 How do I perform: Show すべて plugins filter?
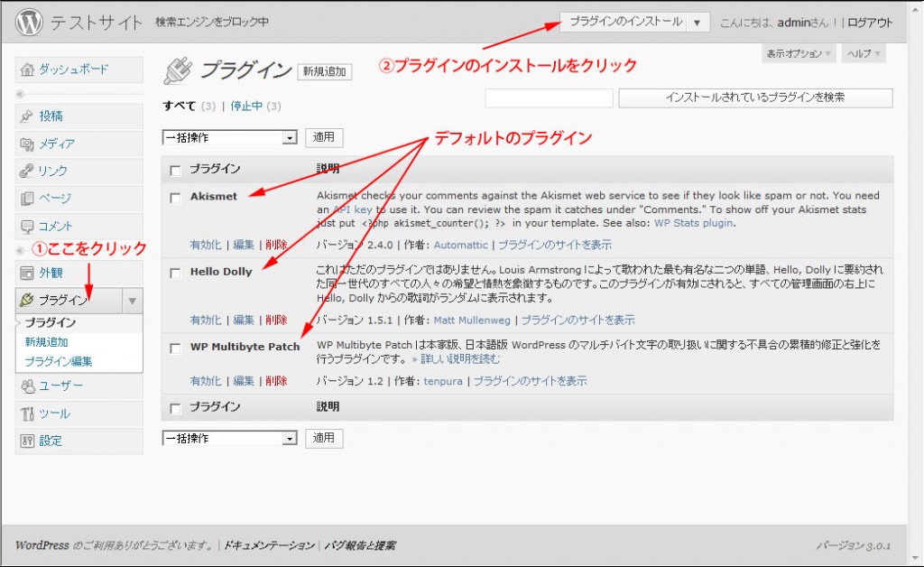tap(180, 107)
